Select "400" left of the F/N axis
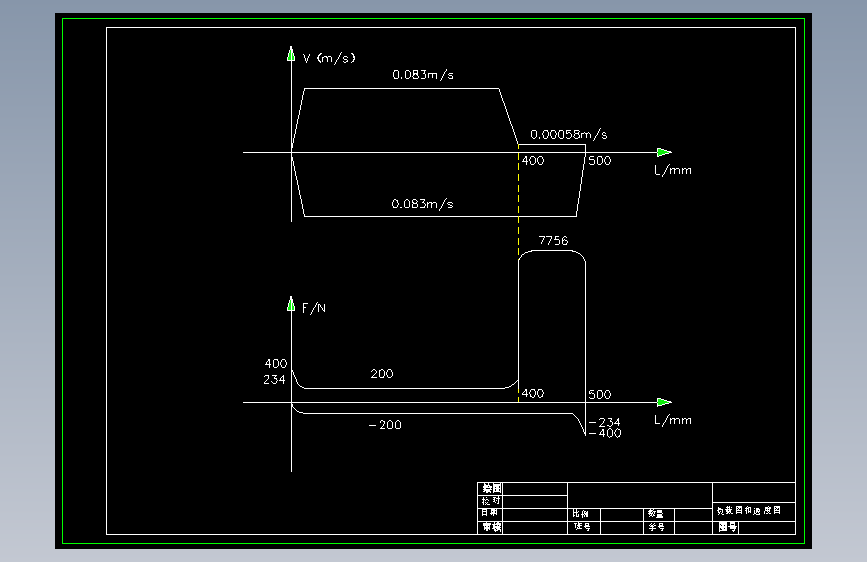Image resolution: width=867 pixels, height=562 pixels. tap(276, 363)
